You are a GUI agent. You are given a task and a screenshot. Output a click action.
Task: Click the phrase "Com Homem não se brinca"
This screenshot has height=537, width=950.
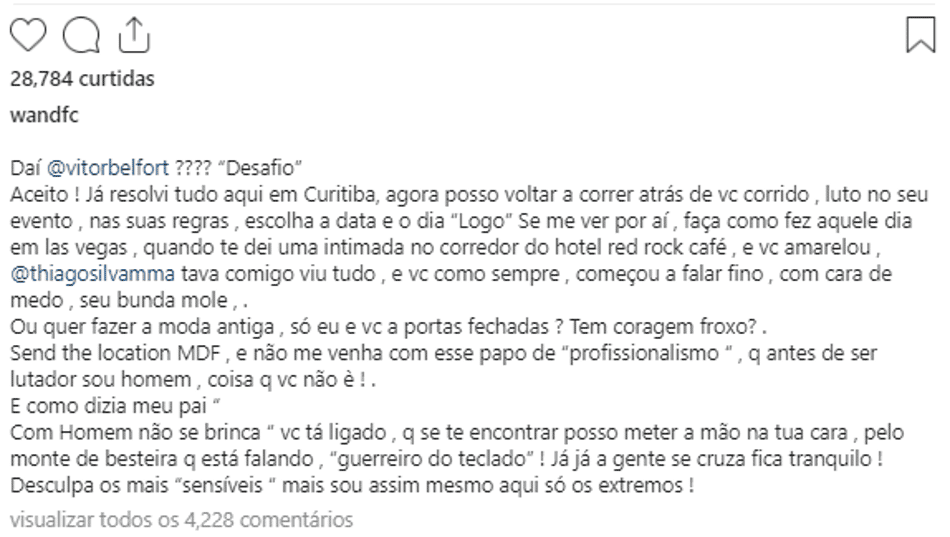coord(136,433)
